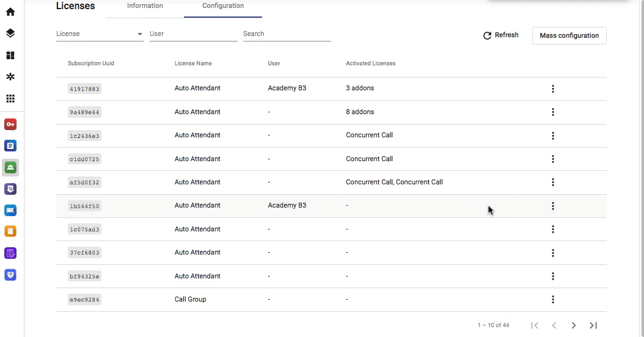Image resolution: width=644 pixels, height=337 pixels.
Task: Expand the License filter dropdown
Action: click(x=100, y=34)
